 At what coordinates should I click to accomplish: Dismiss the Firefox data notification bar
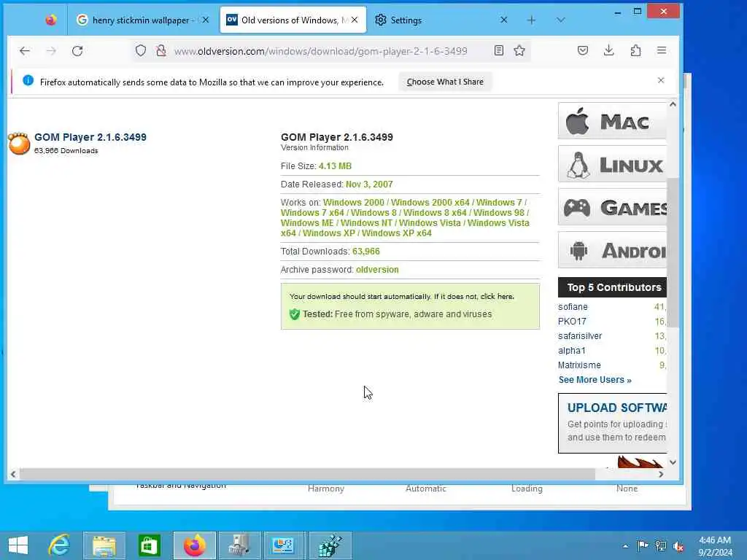click(661, 80)
